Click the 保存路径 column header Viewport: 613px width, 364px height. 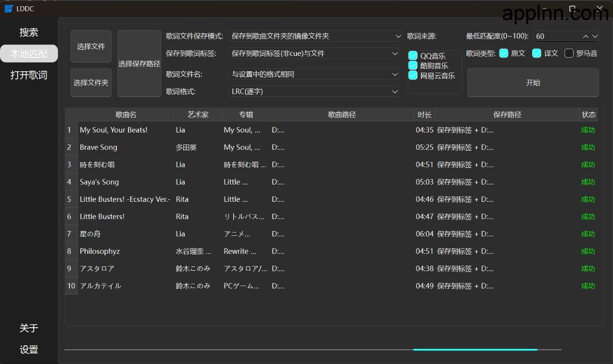tap(507, 115)
